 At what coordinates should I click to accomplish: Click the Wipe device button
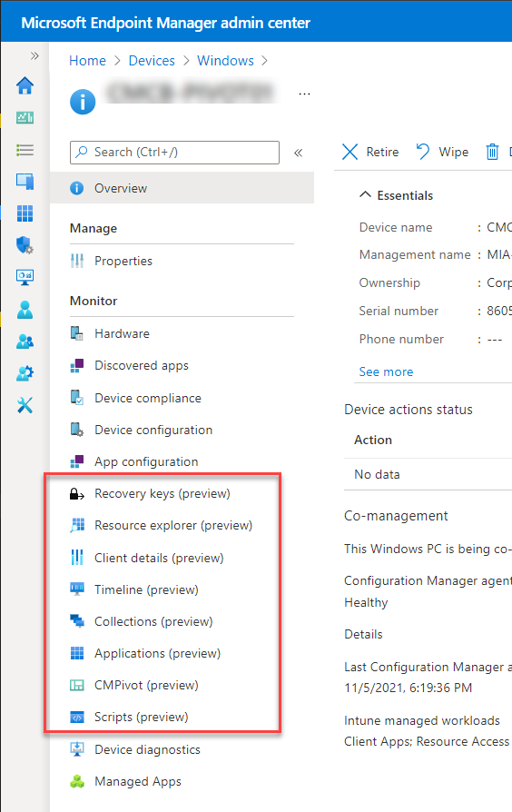point(442,152)
